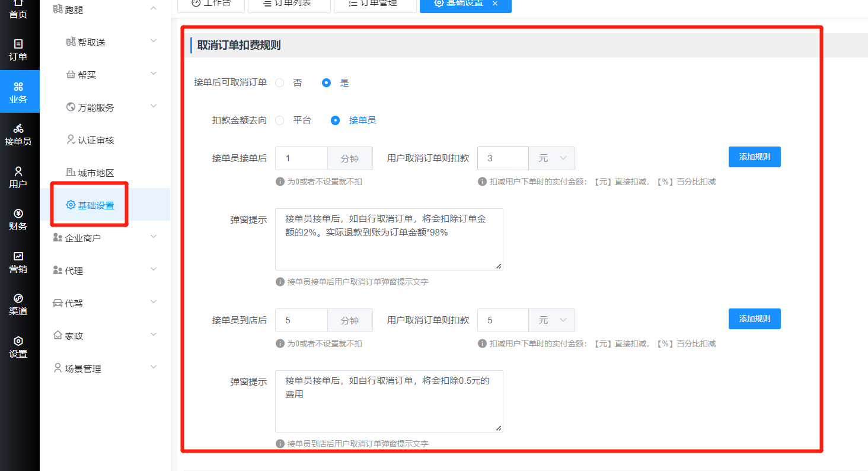The image size is (868, 471).
Task: Open the 元 unit dropdown for 接单员到店后 rule
Action: coord(551,320)
